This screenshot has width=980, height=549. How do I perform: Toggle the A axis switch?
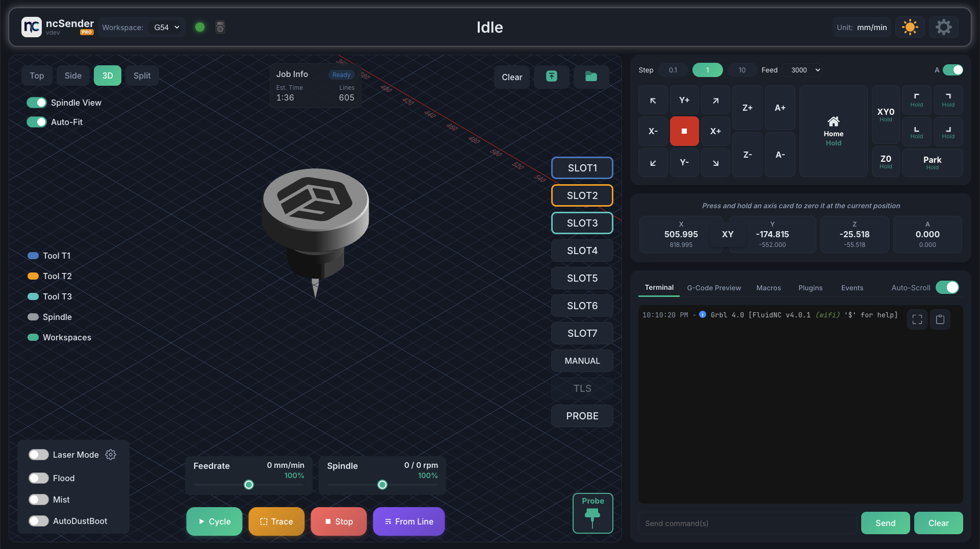pyautogui.click(x=953, y=70)
